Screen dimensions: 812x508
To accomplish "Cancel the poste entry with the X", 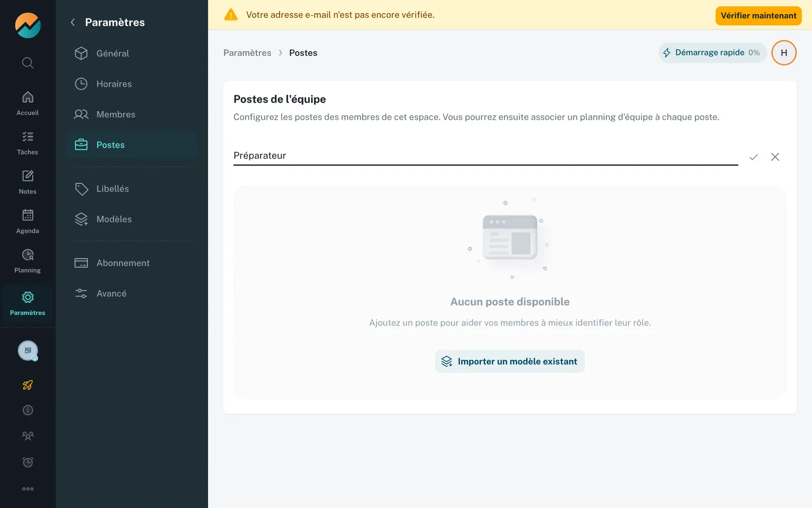I will coord(775,157).
